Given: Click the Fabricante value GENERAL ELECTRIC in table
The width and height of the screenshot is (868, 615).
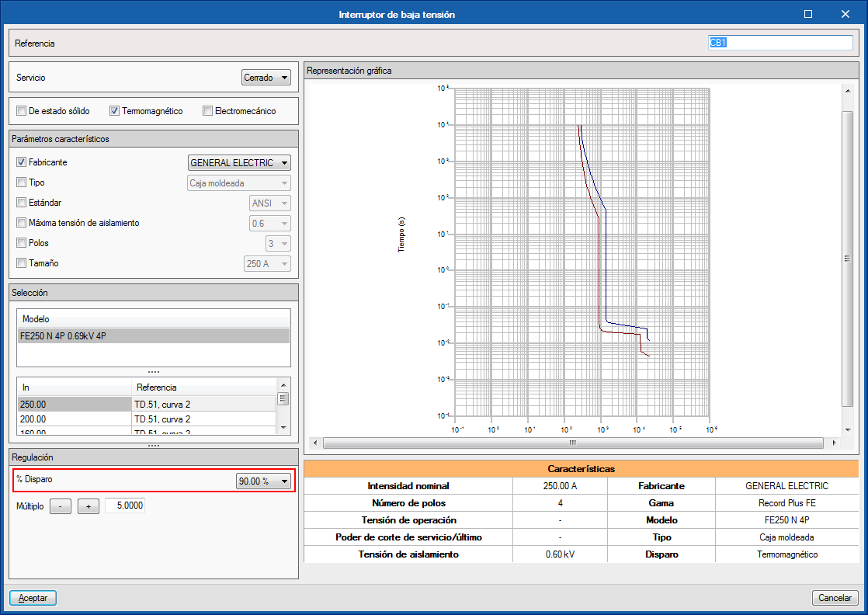Looking at the screenshot, I should 786,486.
